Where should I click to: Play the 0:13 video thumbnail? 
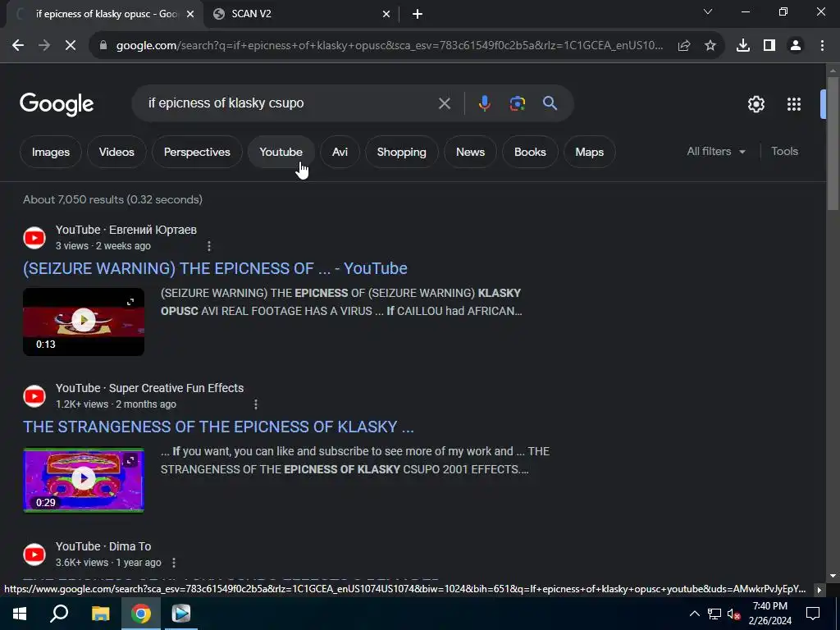84,322
